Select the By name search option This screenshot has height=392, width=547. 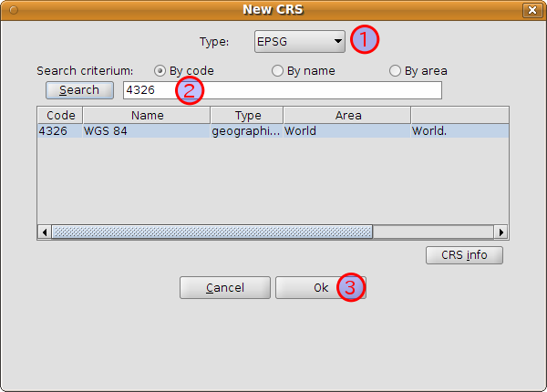pyautogui.click(x=277, y=70)
